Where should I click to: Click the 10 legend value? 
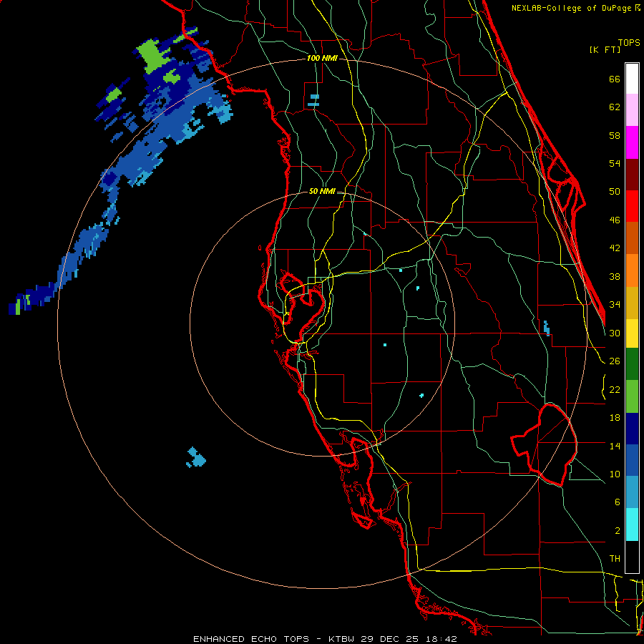(615, 474)
